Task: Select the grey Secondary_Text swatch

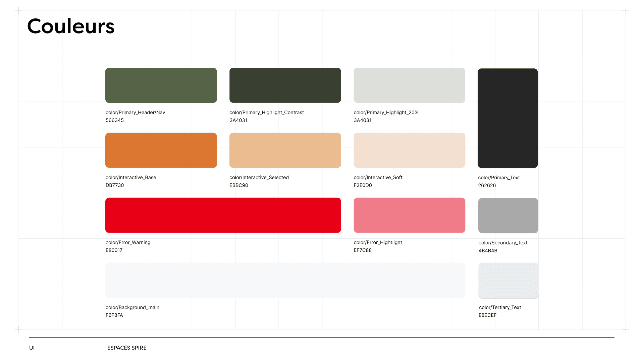Action: pyautogui.click(x=508, y=215)
